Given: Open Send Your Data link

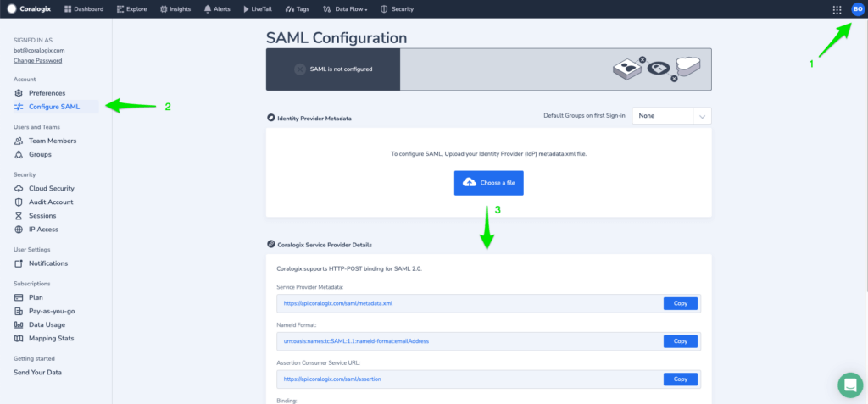Looking at the screenshot, I should tap(37, 373).
